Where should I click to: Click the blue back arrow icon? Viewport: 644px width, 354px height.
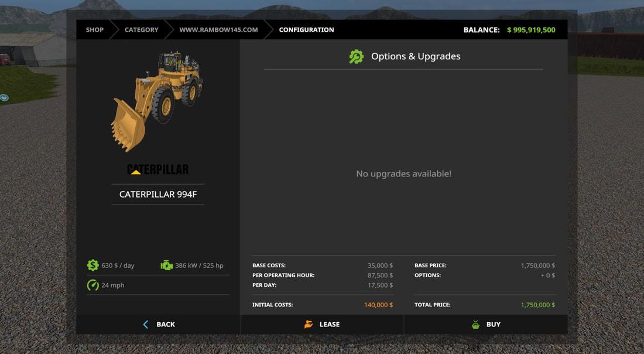[146, 324]
